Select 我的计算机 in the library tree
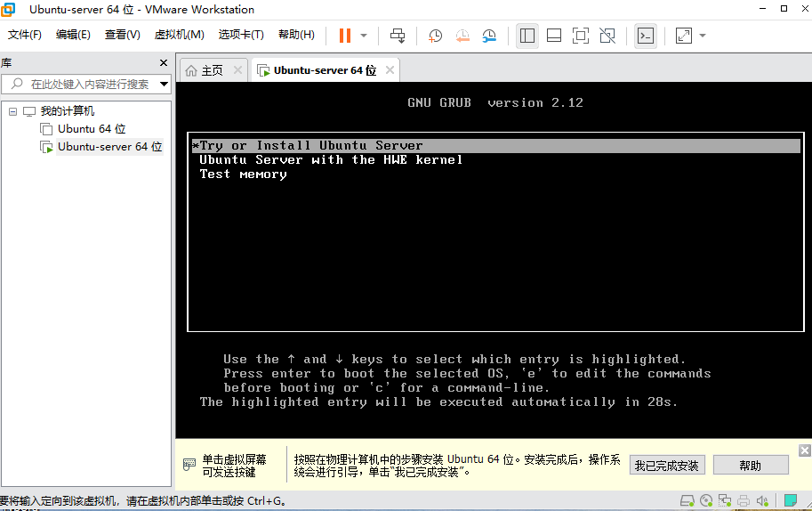Image resolution: width=812 pixels, height=511 pixels. [x=68, y=111]
